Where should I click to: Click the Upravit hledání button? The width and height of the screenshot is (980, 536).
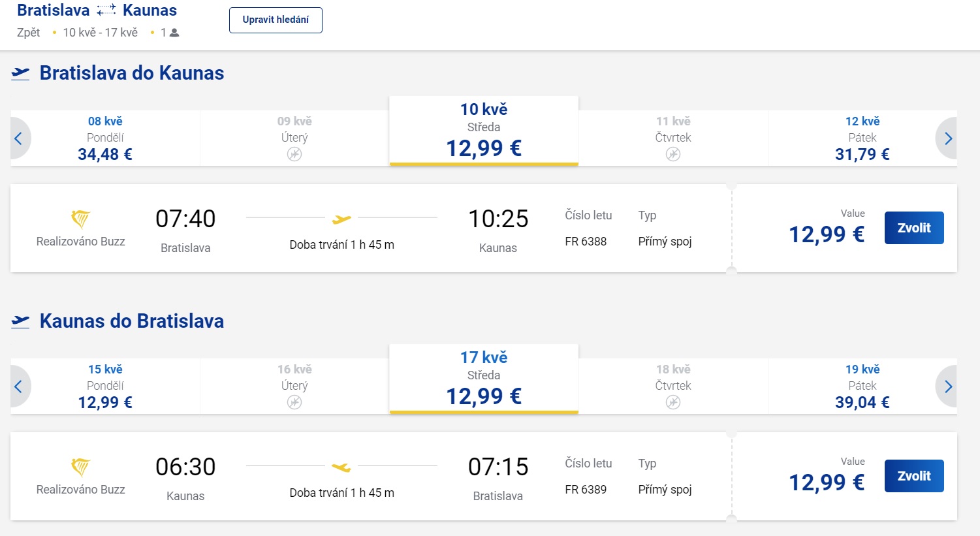(276, 20)
